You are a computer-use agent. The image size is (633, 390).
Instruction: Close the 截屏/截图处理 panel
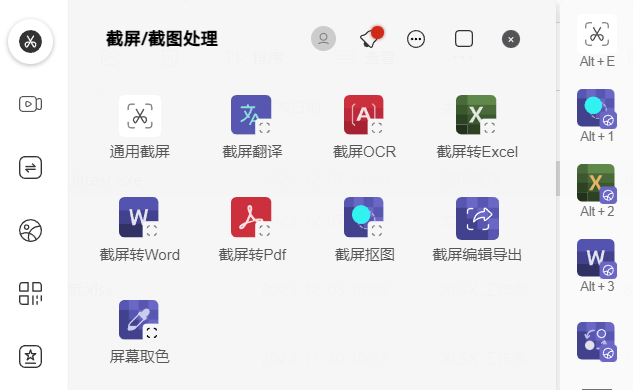pyautogui.click(x=511, y=39)
